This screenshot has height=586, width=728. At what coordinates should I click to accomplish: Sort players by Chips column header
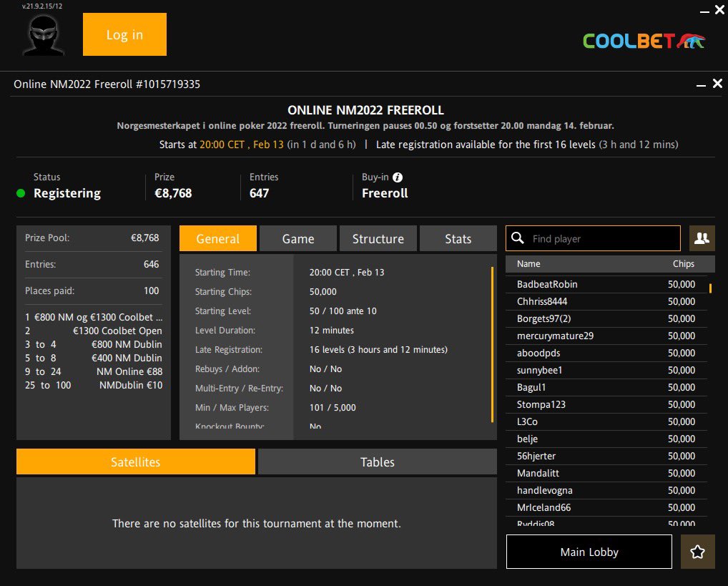pyautogui.click(x=684, y=263)
